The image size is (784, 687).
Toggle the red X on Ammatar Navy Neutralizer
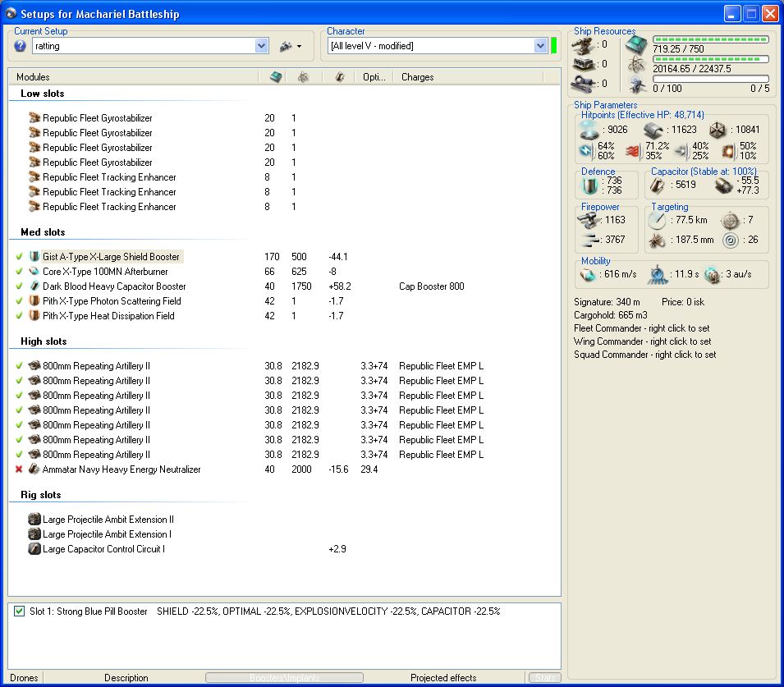pos(19,469)
